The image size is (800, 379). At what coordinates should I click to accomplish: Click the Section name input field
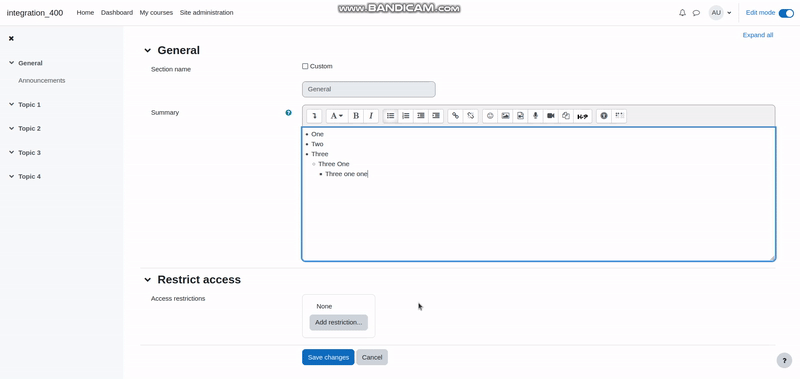(368, 89)
